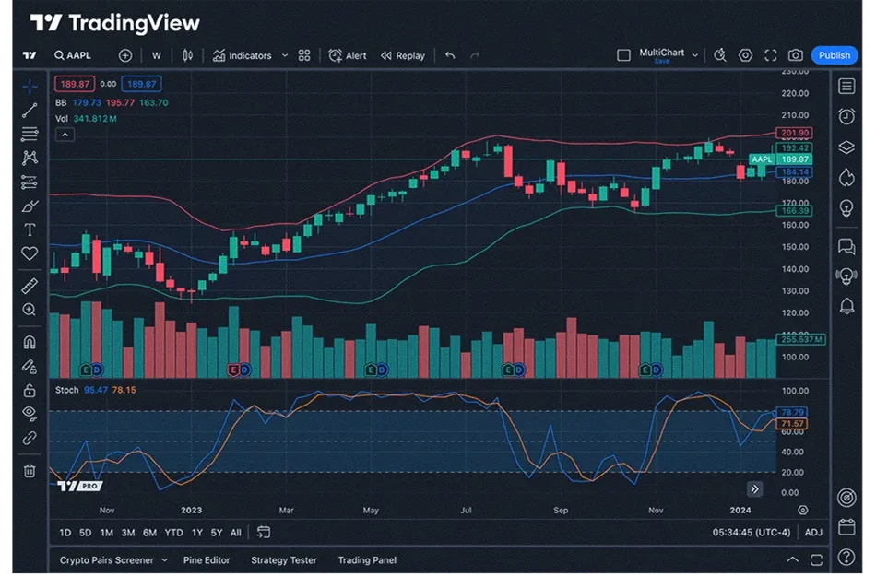Select the ruler measure tool
The height and width of the screenshot is (588, 876).
30,286
